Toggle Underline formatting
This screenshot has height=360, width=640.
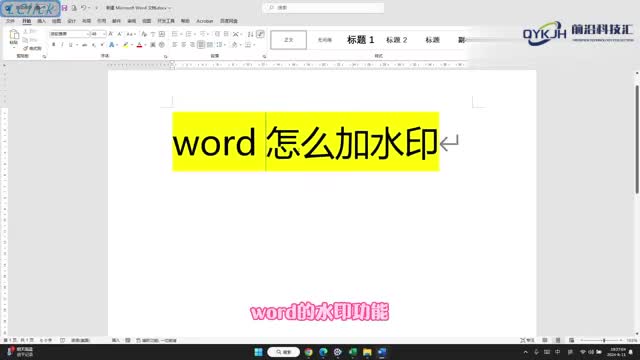pyautogui.click(x=71, y=45)
